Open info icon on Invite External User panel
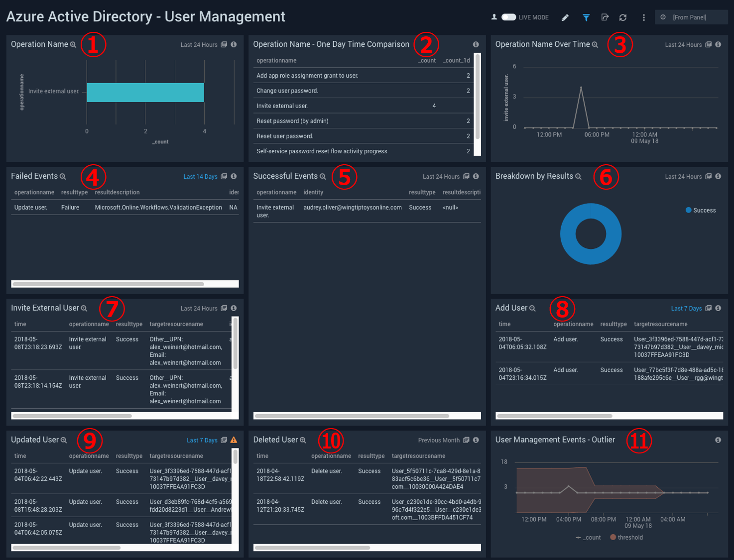The image size is (734, 560). pyautogui.click(x=234, y=309)
